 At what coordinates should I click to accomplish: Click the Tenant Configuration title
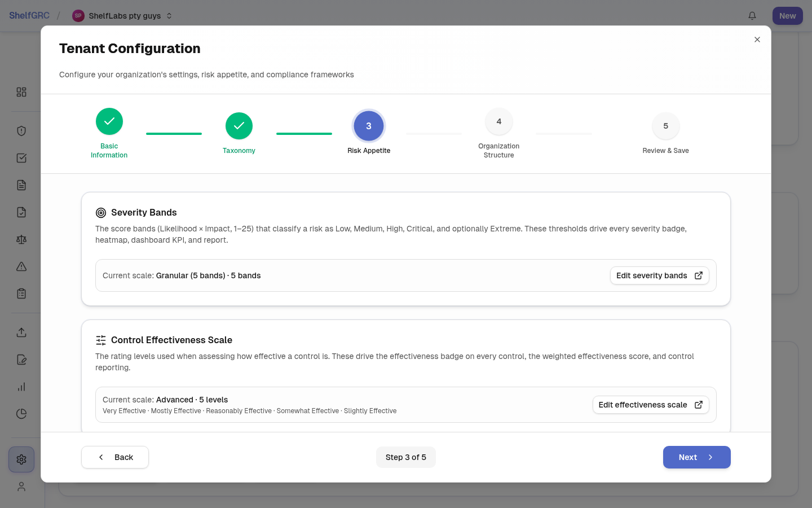pyautogui.click(x=130, y=49)
